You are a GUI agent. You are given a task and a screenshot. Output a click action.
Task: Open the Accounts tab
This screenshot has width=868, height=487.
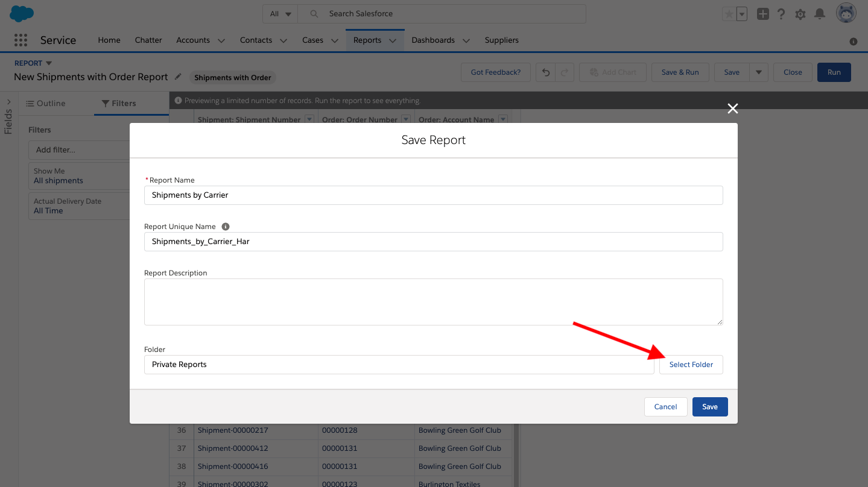click(193, 40)
